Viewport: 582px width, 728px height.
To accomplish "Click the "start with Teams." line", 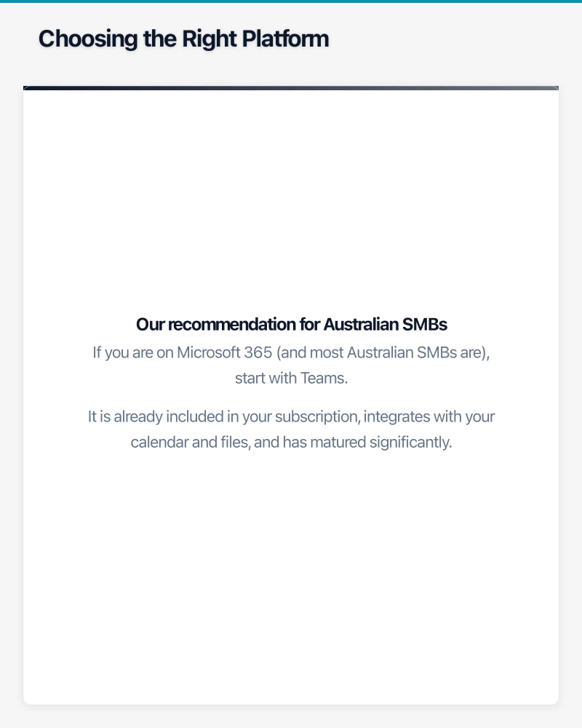I will (291, 379).
